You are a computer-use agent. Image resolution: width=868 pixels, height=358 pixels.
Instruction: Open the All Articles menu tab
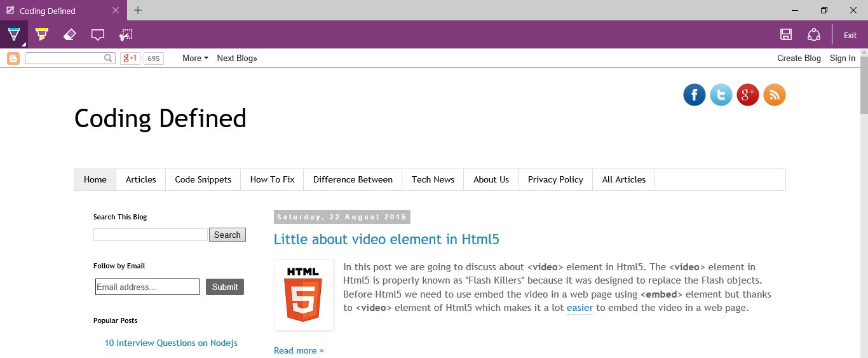pos(624,179)
